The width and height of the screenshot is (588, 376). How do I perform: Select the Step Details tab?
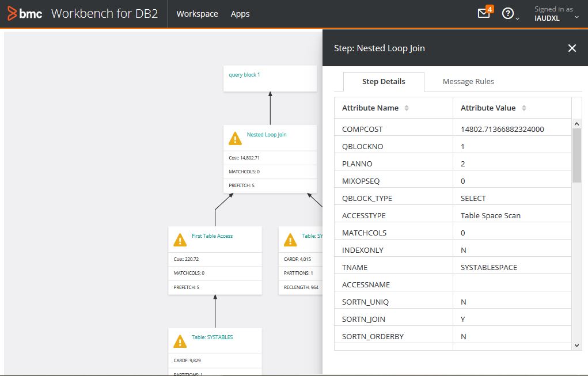coord(384,82)
